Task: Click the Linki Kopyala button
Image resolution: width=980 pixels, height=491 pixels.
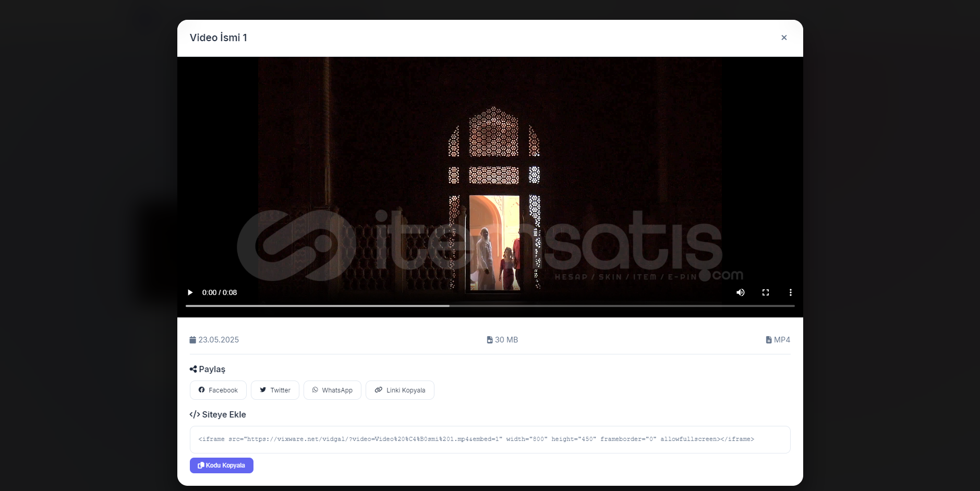Action: click(400, 390)
